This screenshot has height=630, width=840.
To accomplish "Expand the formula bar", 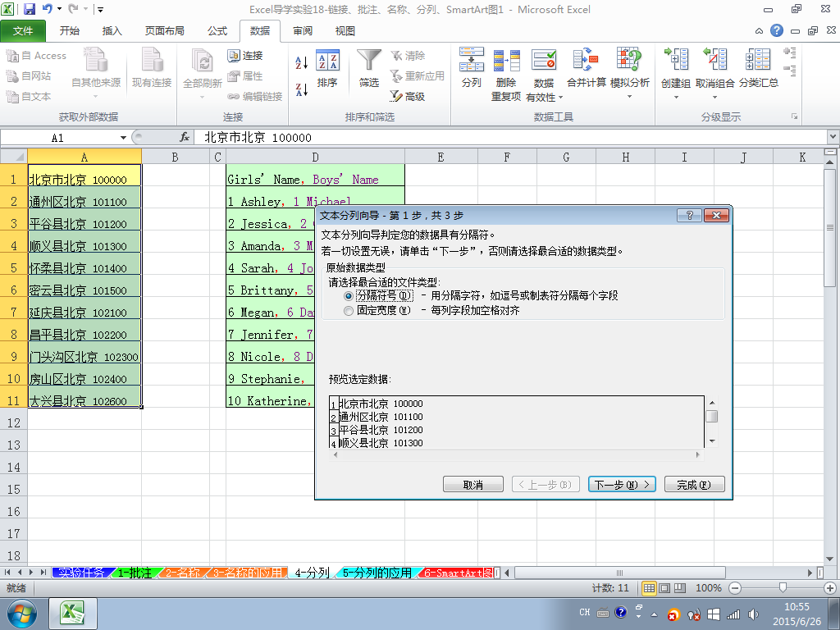I will (833, 137).
